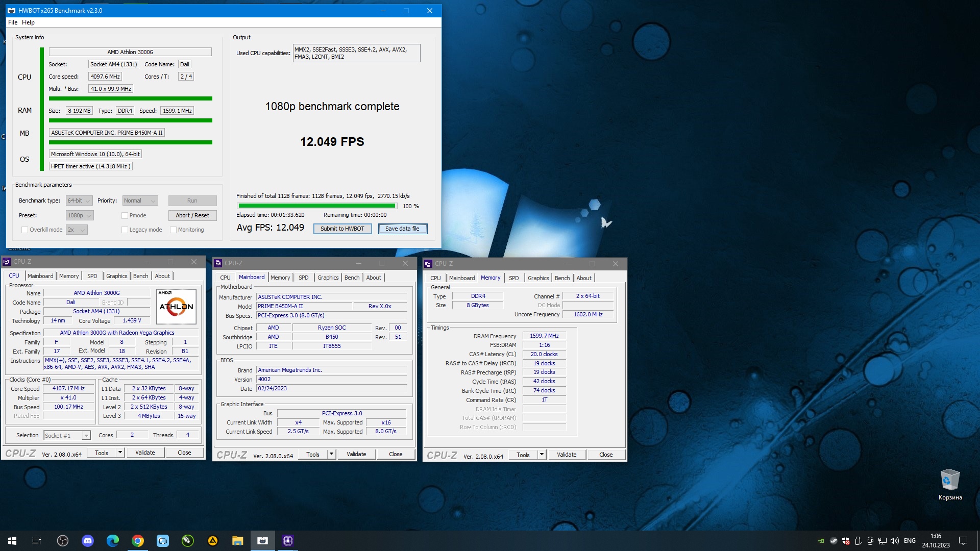
Task: Click the Core speed 4097.6 MHz field
Action: (x=105, y=77)
